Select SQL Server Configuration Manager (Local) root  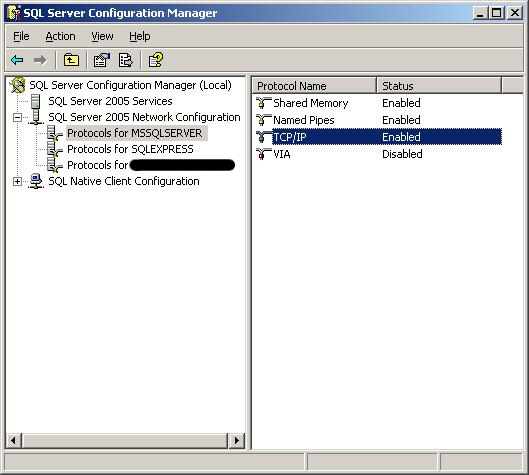coord(130,85)
